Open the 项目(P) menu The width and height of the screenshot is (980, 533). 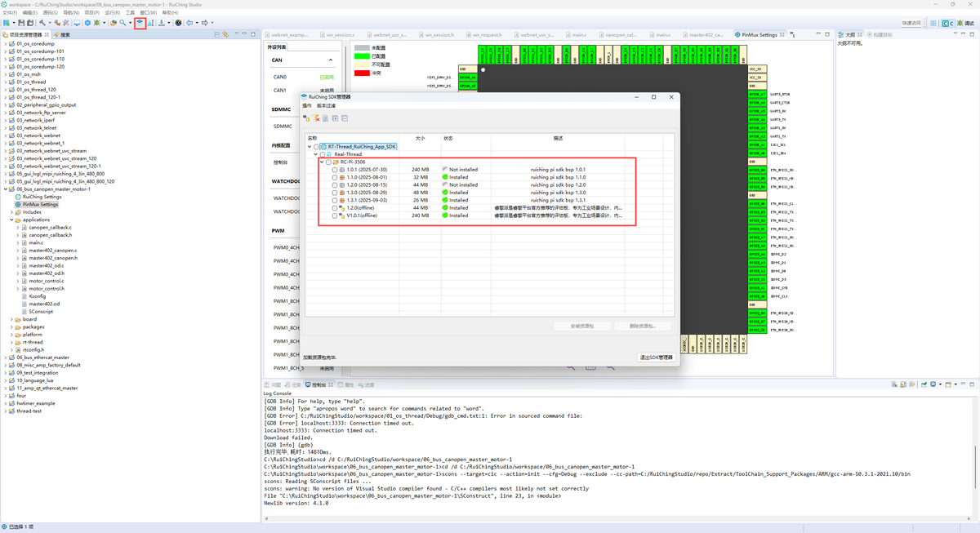click(91, 13)
